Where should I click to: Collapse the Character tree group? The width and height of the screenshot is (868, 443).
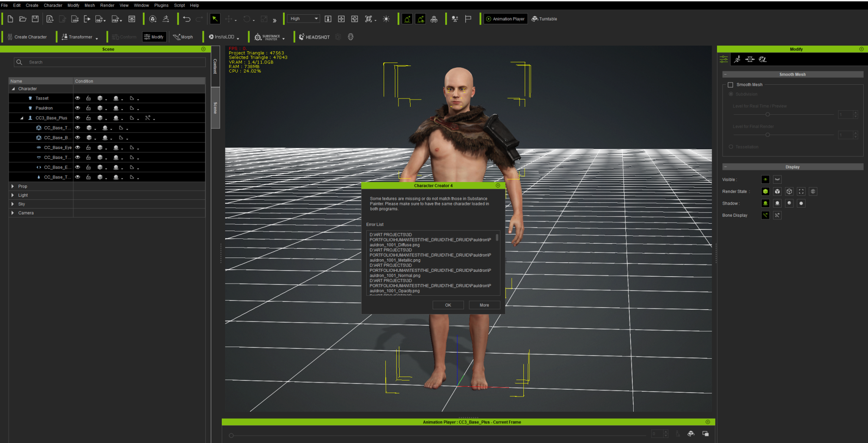pos(13,89)
